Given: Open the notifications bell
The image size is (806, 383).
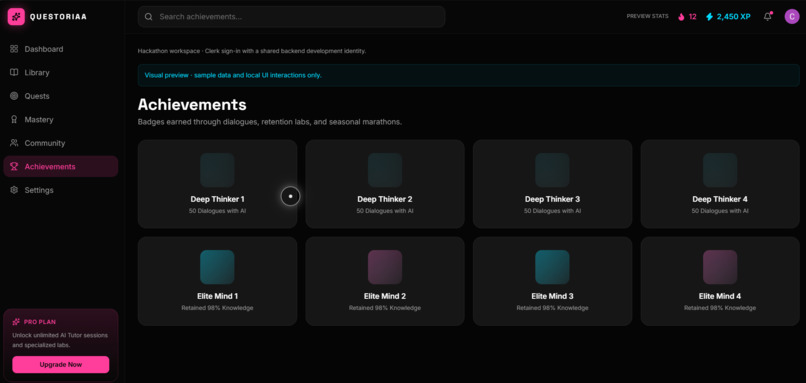Looking at the screenshot, I should click(x=767, y=16).
